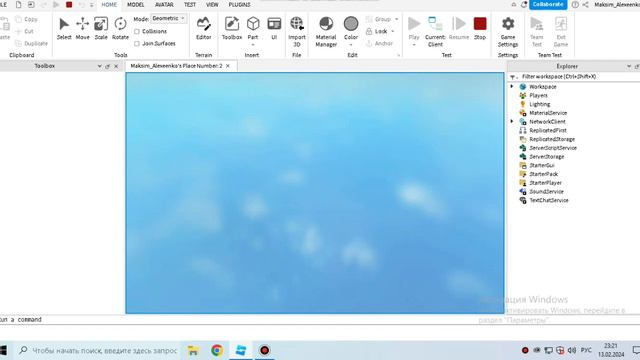Open Game Settings gear
The width and height of the screenshot is (640, 360).
tap(508, 32)
